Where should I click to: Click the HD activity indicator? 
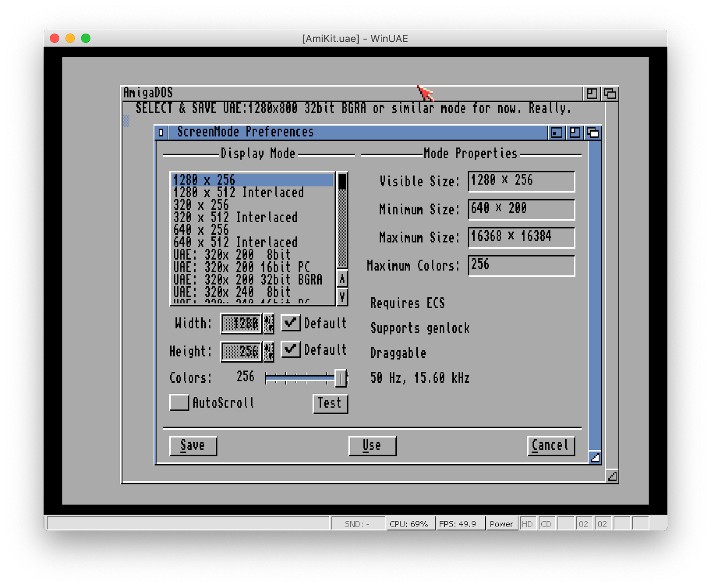527,524
